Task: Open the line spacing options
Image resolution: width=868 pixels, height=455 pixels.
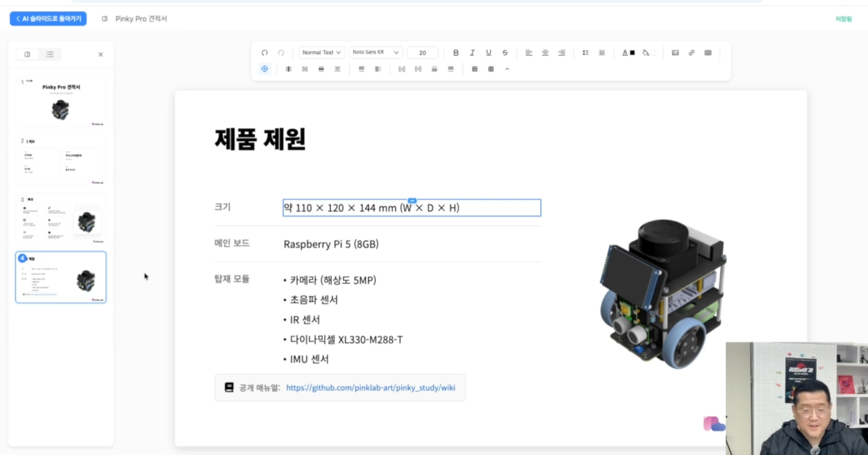Action: click(x=585, y=53)
